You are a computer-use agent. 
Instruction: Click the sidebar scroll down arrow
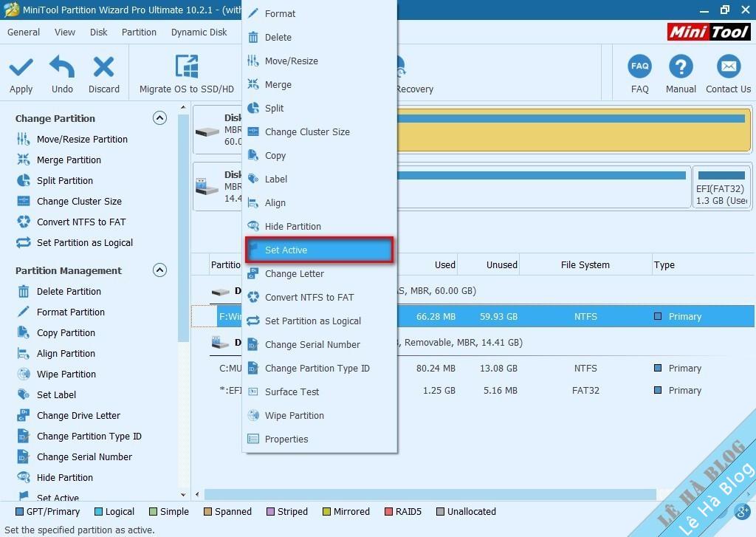point(183,495)
